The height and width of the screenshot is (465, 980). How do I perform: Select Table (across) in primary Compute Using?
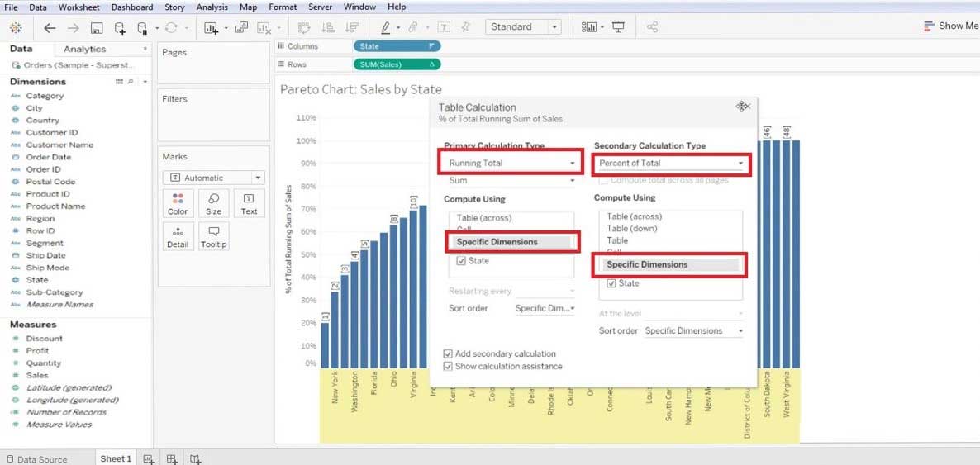[x=483, y=217]
